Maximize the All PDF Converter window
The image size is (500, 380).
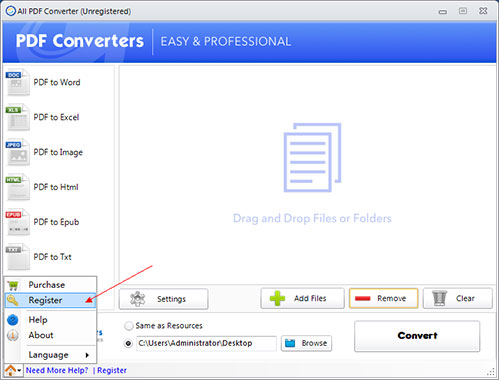[x=463, y=11]
